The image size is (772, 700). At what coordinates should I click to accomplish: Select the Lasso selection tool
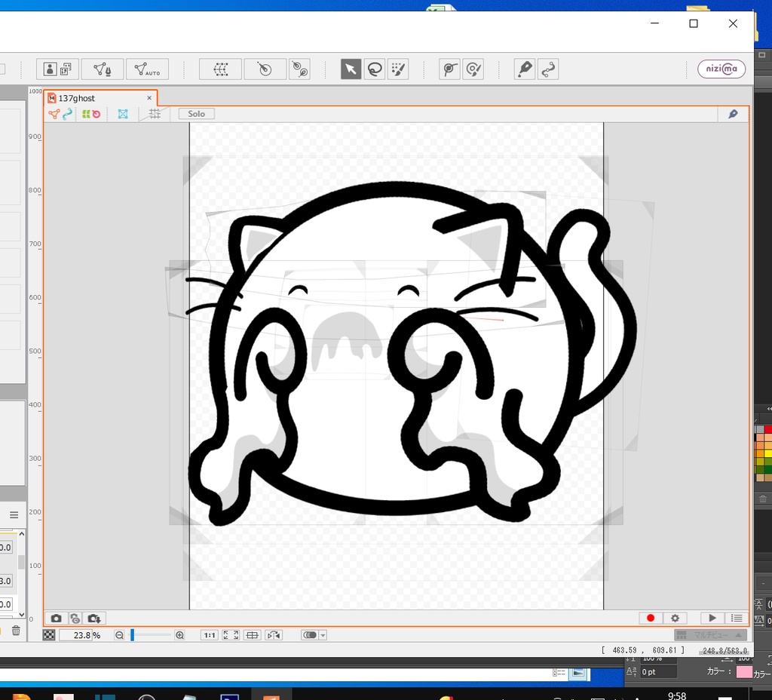click(375, 69)
